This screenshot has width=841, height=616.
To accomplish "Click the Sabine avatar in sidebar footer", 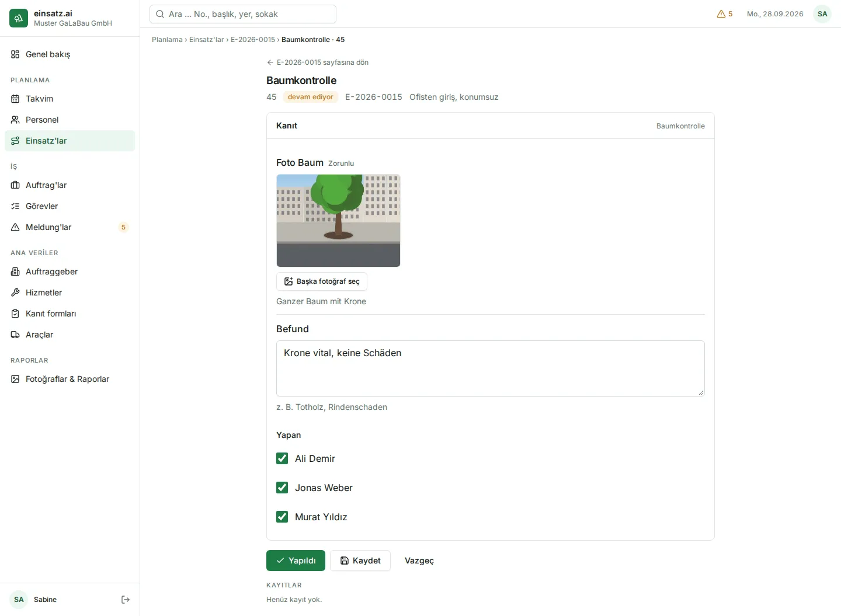I will (19, 600).
